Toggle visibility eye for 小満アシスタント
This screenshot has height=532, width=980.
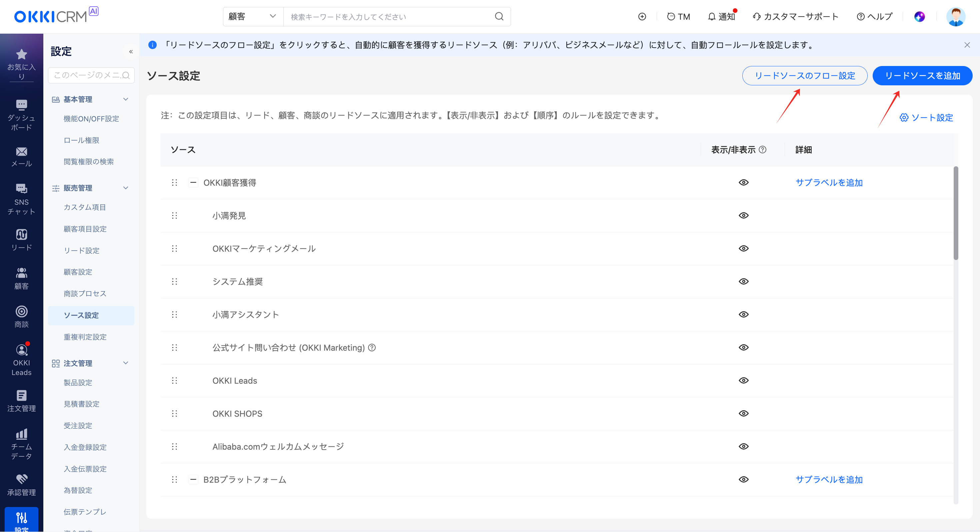743,314
